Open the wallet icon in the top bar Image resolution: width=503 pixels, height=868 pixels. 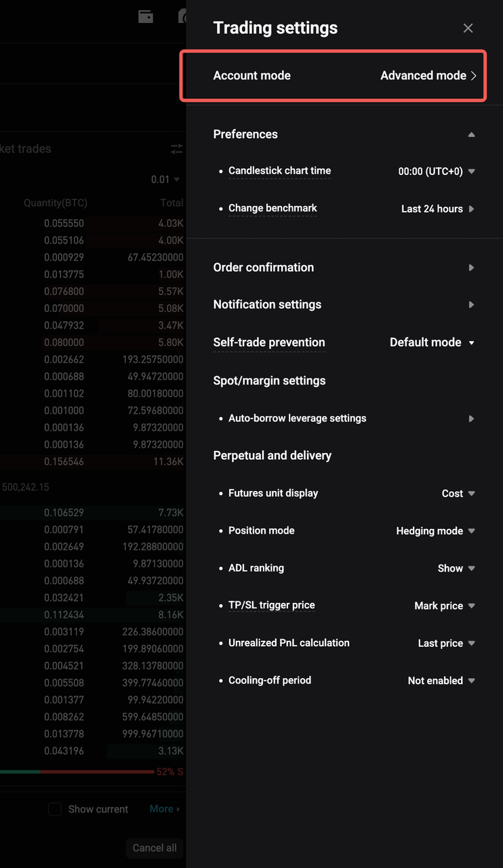145,16
